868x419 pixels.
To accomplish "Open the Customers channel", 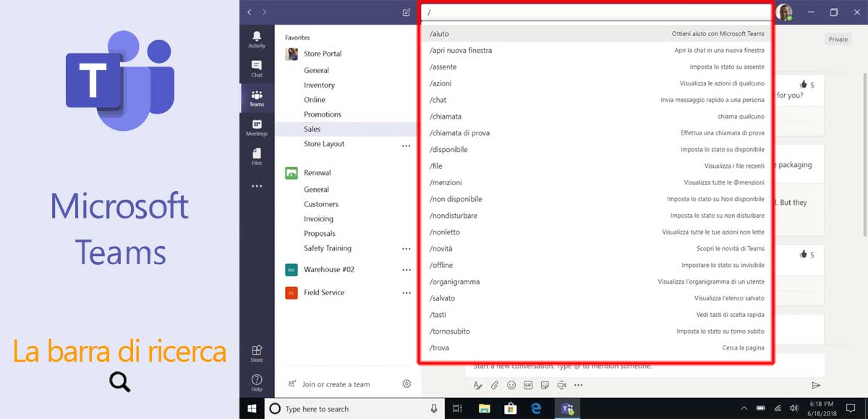I will tap(321, 204).
